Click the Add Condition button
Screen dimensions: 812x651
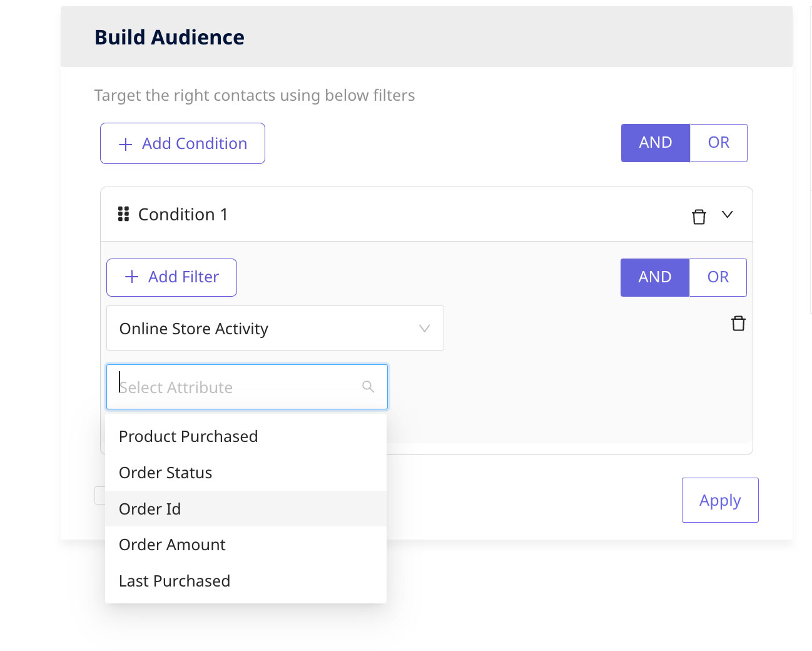click(x=183, y=143)
